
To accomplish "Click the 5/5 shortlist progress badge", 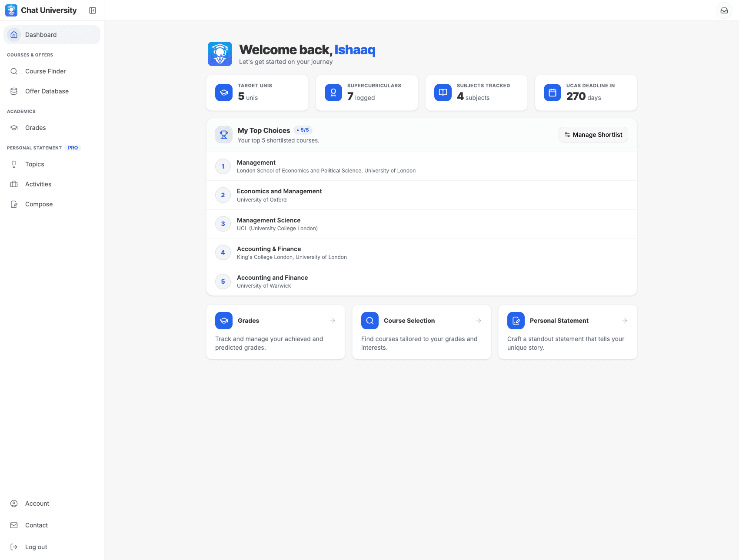I will [303, 130].
